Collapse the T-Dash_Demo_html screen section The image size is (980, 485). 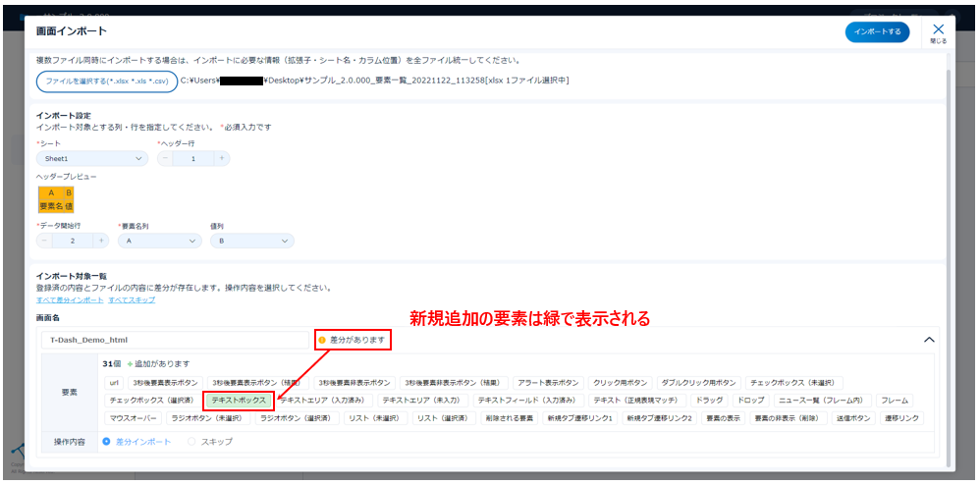[x=930, y=340]
